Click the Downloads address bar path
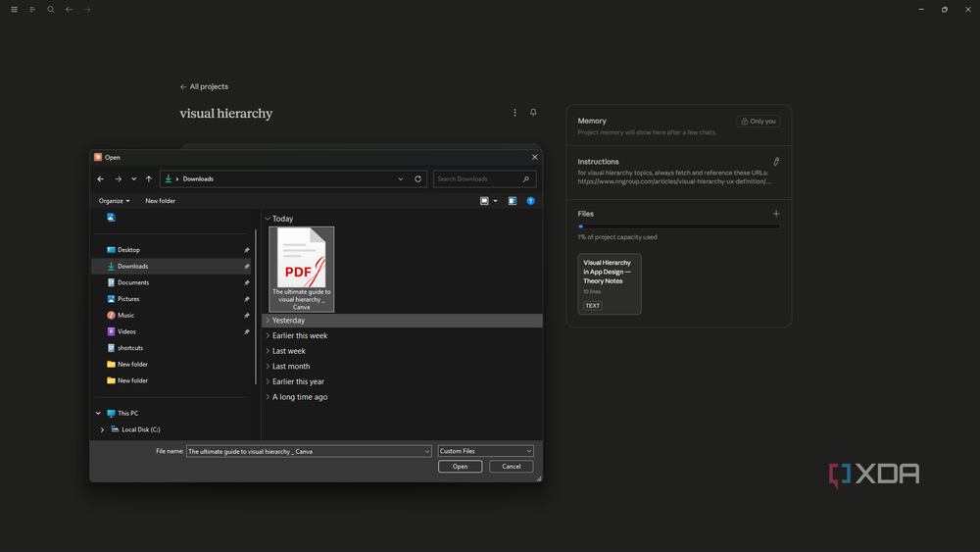The width and height of the screenshot is (980, 552). [198, 178]
